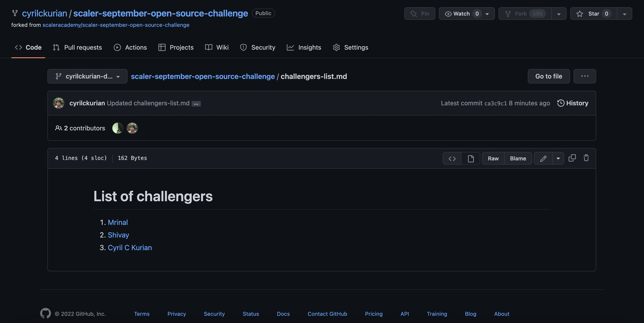The image size is (644, 323).
Task: Open the Watch options dropdown arrow
Action: click(487, 14)
